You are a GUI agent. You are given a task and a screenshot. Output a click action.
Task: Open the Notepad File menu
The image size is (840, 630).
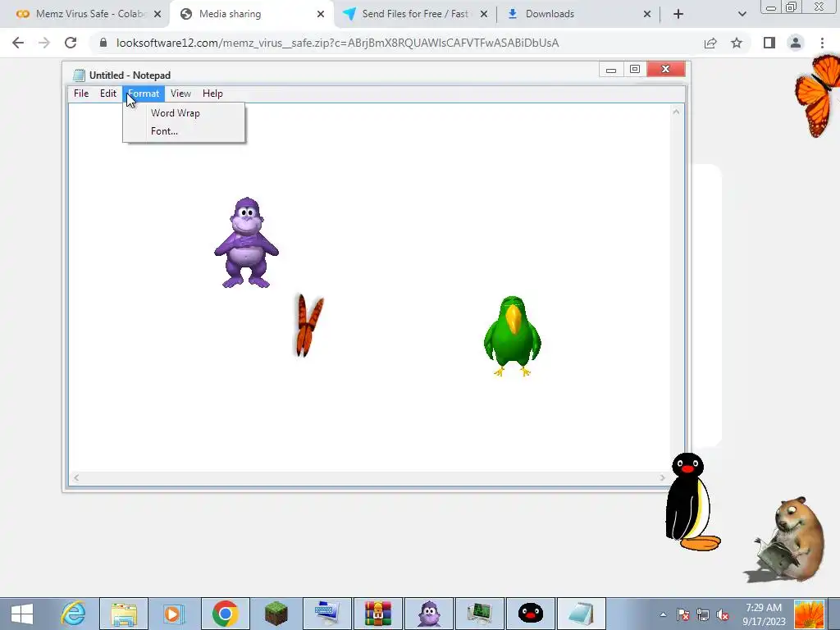pos(81,94)
